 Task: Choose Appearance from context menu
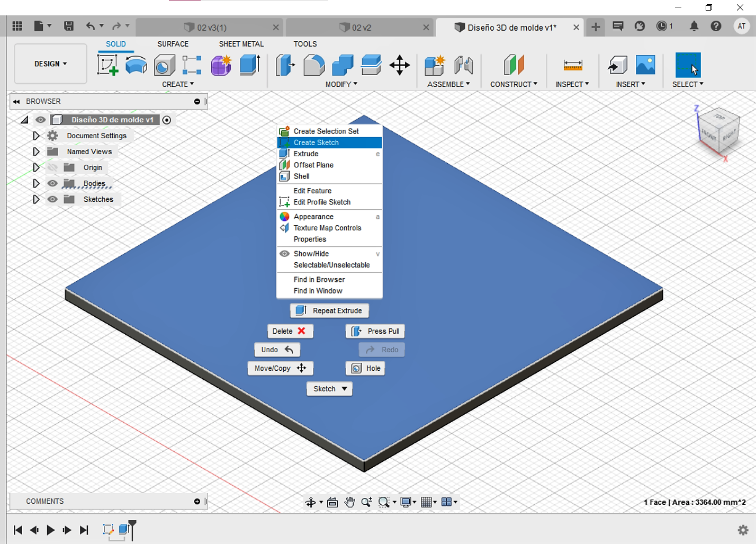[329, 217]
